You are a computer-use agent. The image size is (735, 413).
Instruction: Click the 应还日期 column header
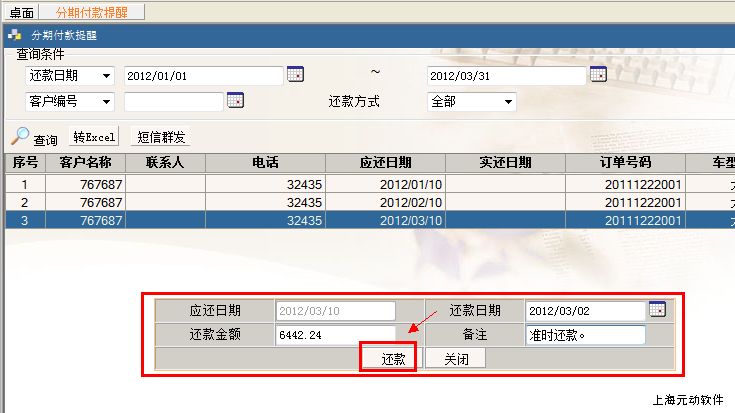point(384,162)
